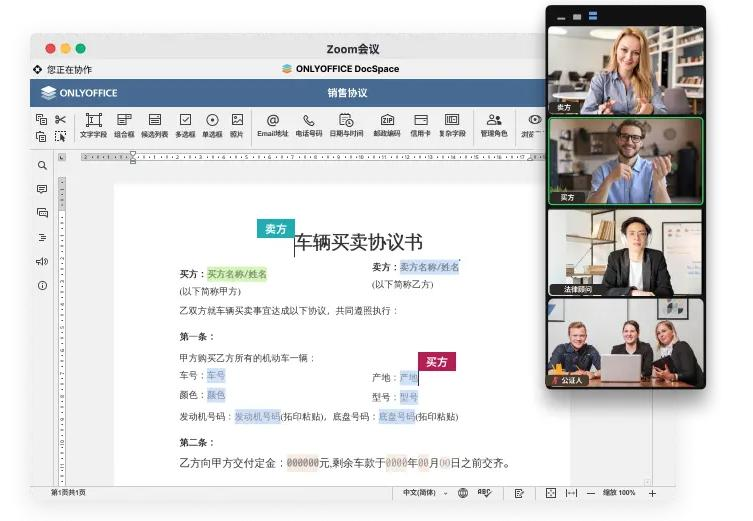
Task: Click the 买方 red collaborator cursor label
Action: coord(437,362)
